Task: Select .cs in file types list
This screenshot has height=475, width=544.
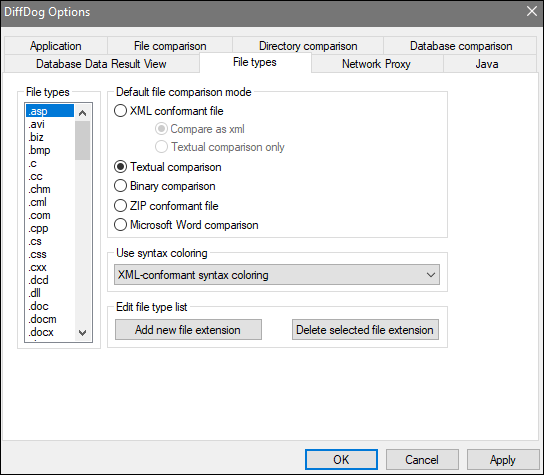Action: click(50, 241)
